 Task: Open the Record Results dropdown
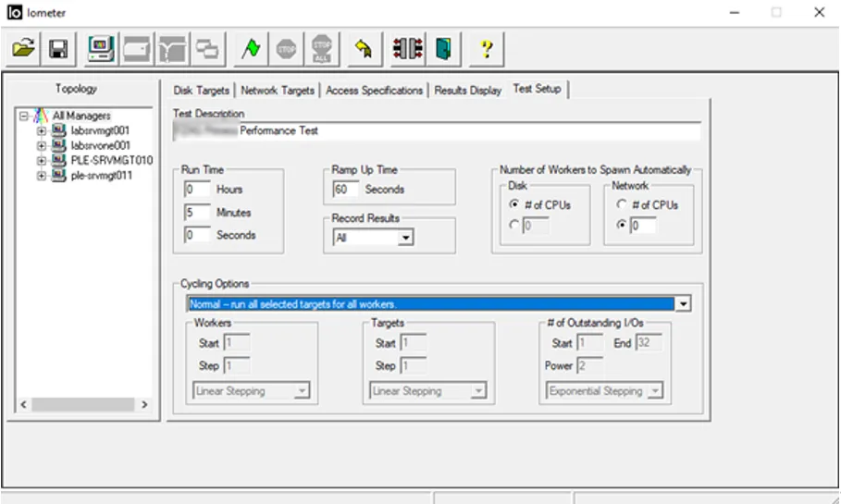pos(406,238)
